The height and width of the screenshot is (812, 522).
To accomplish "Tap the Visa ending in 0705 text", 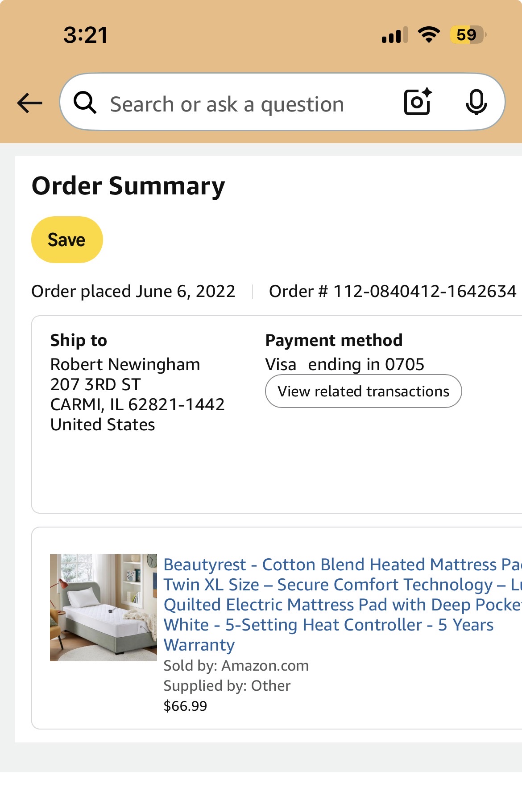I will pos(344,364).
